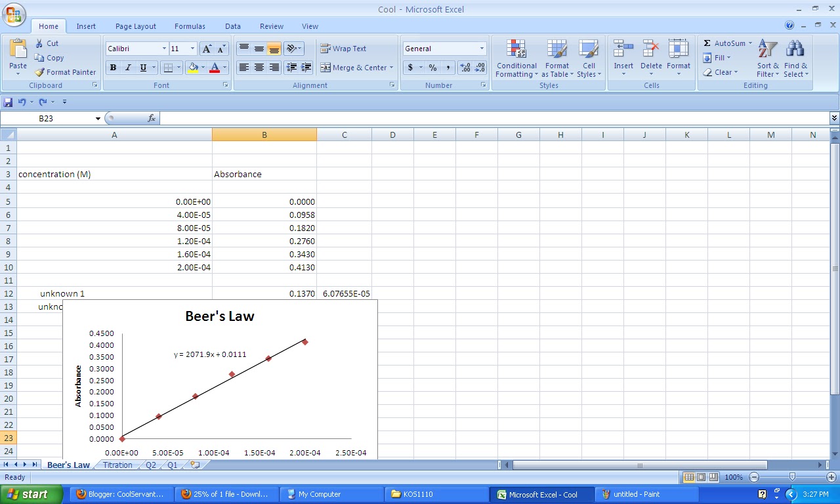
Task: Switch to the Formulas ribbon tab
Action: pos(190,26)
